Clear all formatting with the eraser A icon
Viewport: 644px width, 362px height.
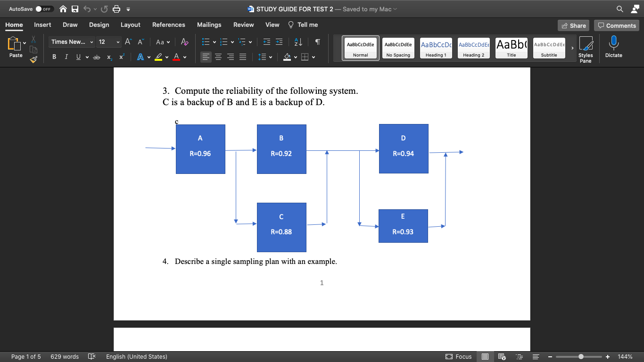point(185,42)
